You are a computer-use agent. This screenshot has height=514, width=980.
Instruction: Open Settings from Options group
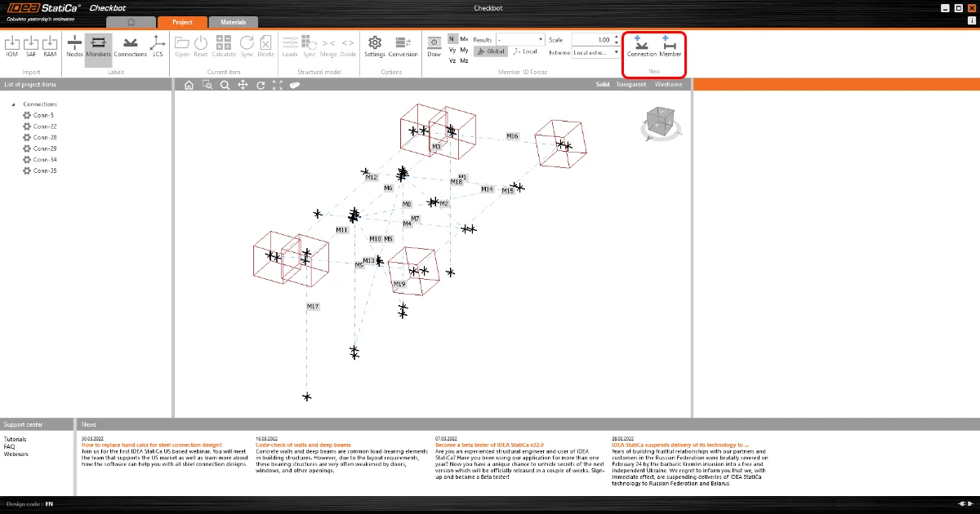(x=375, y=46)
